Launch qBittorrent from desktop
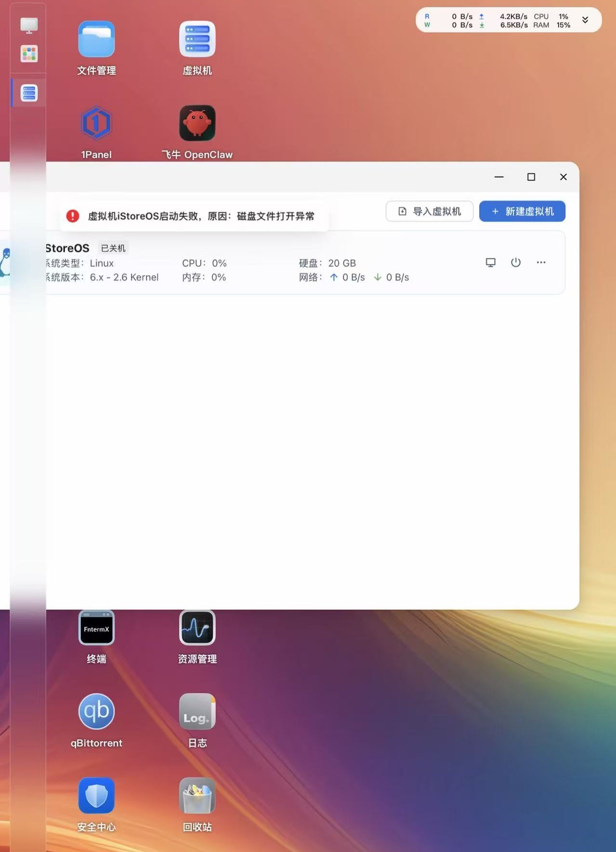This screenshot has width=616, height=852. tap(96, 711)
